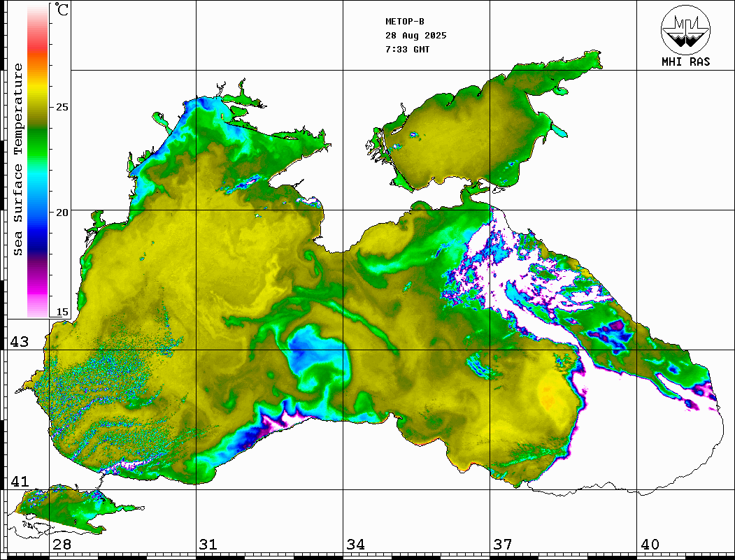735x560 pixels.
Task: Click the 25 tick on temperature scale
Action: [62, 107]
